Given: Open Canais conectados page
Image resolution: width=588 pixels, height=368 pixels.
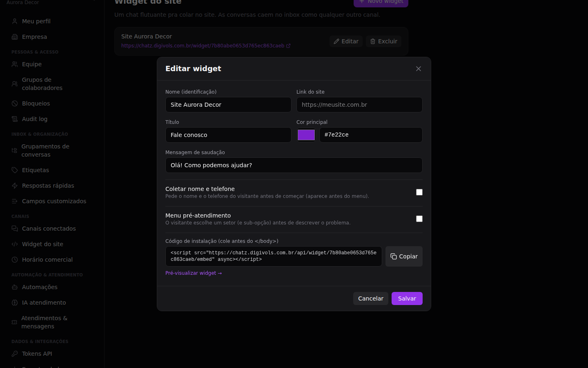Looking at the screenshot, I should pos(52,229).
